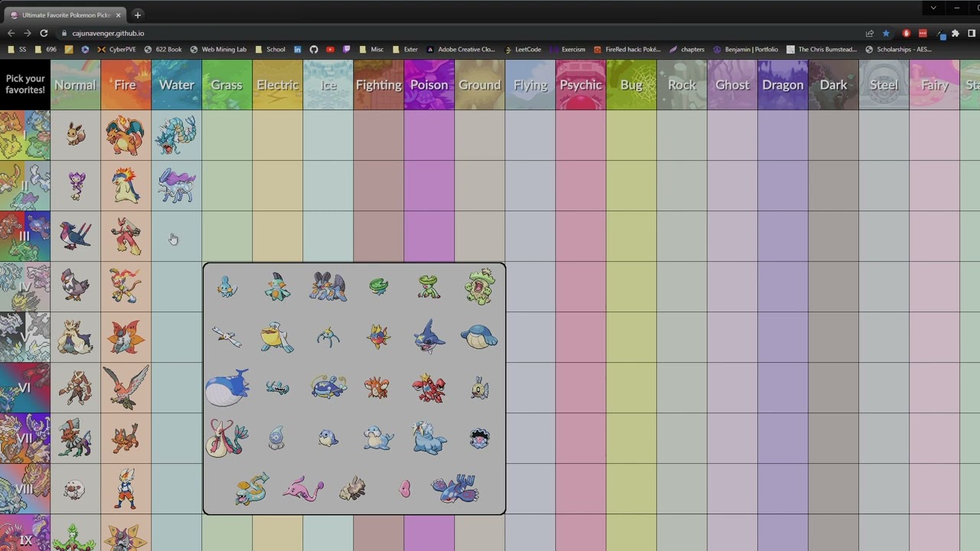Open the Exter bookmarks folder
Viewport: 980px width, 551px height.
[x=405, y=49]
